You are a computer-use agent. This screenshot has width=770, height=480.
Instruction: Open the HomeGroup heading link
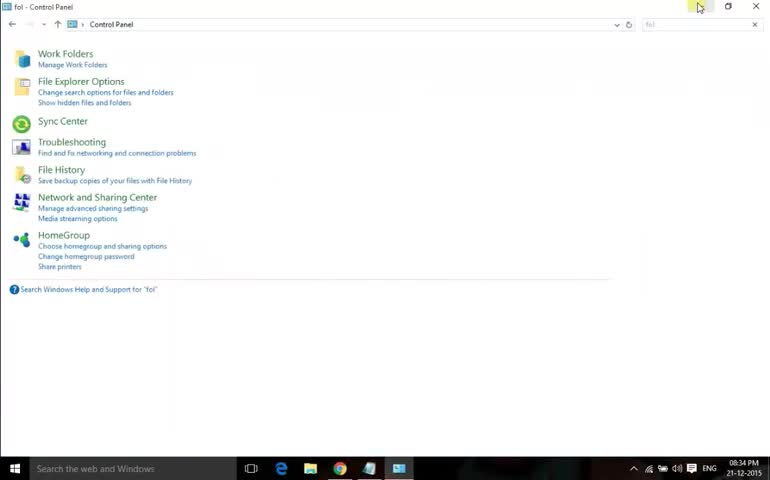[64, 235]
